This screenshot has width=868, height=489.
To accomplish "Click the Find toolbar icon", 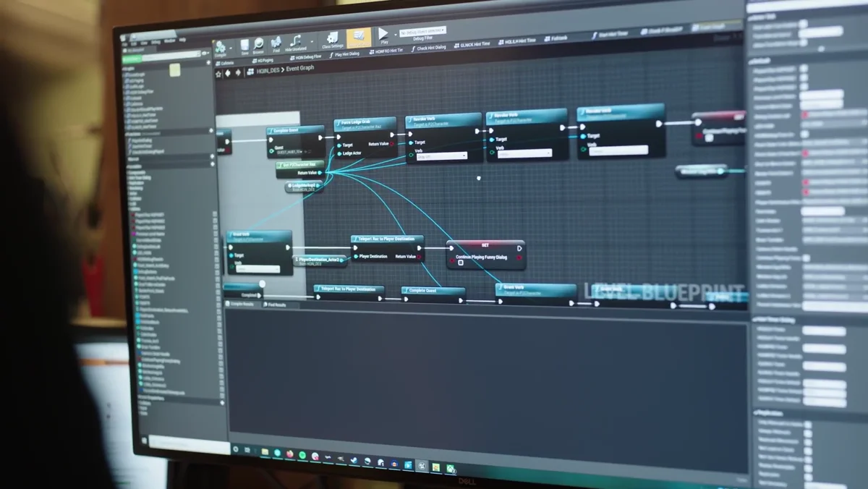I will tap(276, 45).
